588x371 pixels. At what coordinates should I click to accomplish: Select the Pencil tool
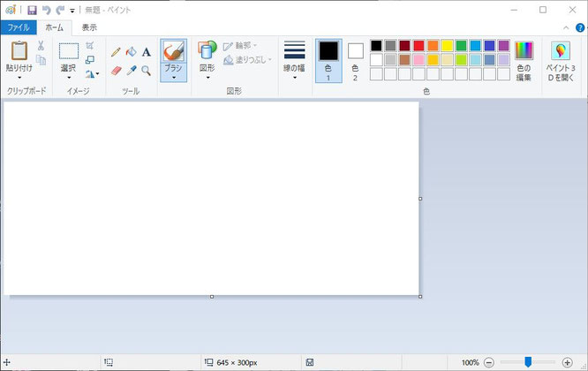(x=117, y=52)
